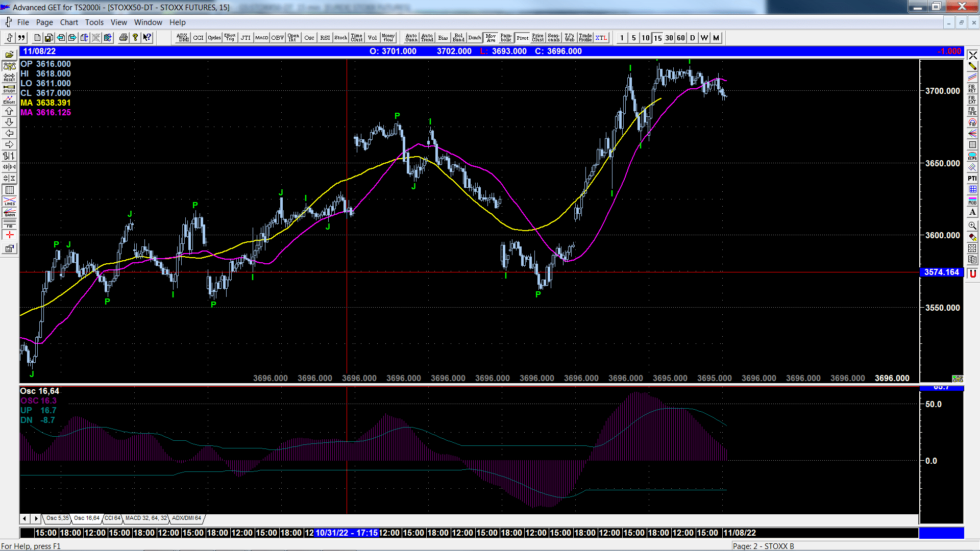Open the View menu
The width and height of the screenshot is (980, 551).
pyautogui.click(x=118, y=22)
